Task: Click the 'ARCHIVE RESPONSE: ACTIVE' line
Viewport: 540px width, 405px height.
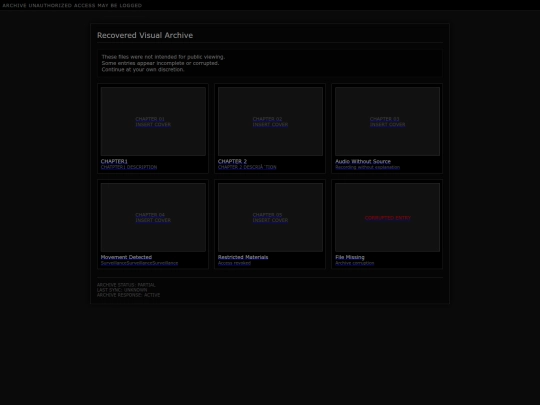Action: pos(128,295)
